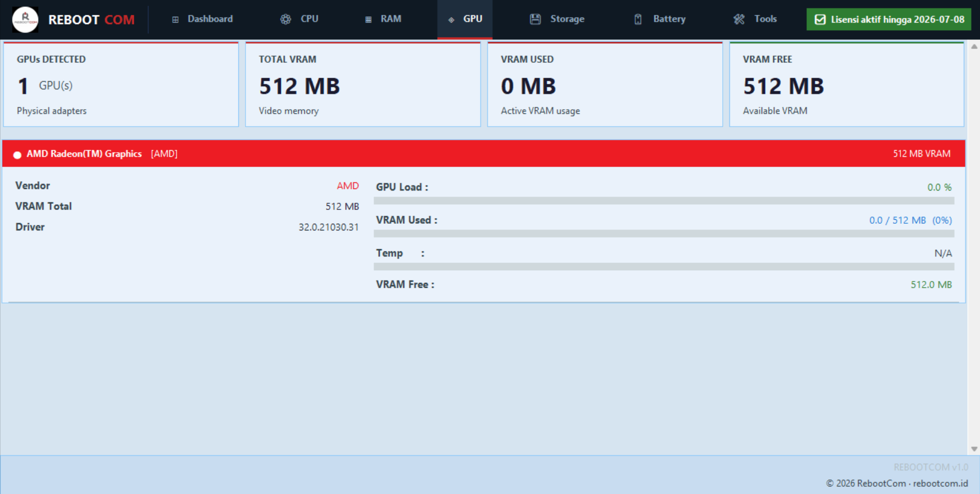Click the REBOOTCOM v1.0 version text
Image resolution: width=980 pixels, height=494 pixels.
pos(930,467)
